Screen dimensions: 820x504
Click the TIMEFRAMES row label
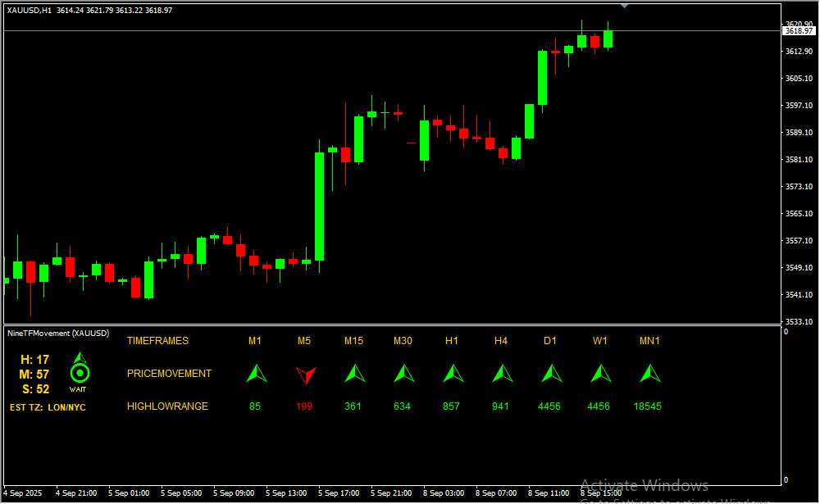[x=157, y=341]
